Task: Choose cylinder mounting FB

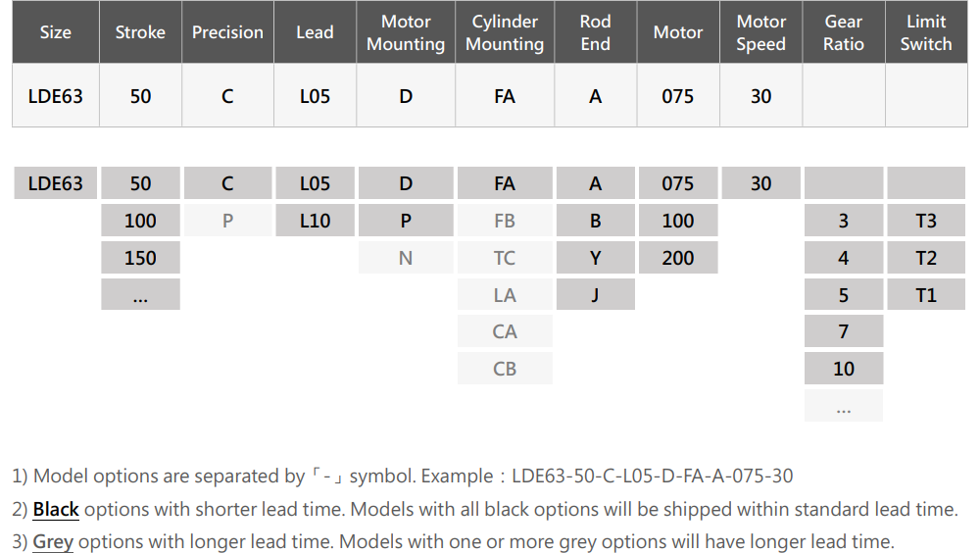Action: coord(505,221)
